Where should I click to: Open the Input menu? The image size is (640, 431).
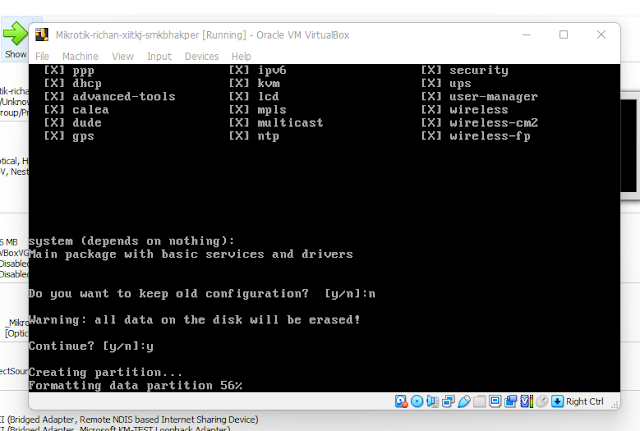159,56
